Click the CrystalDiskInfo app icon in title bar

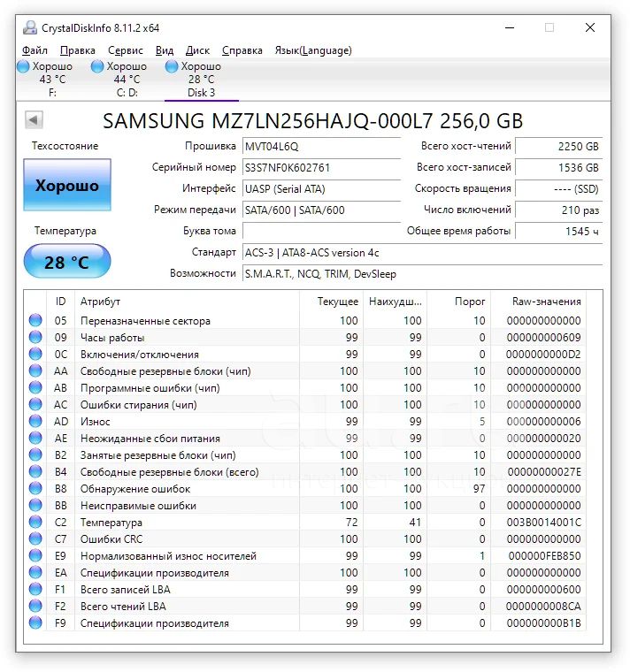[x=30, y=28]
